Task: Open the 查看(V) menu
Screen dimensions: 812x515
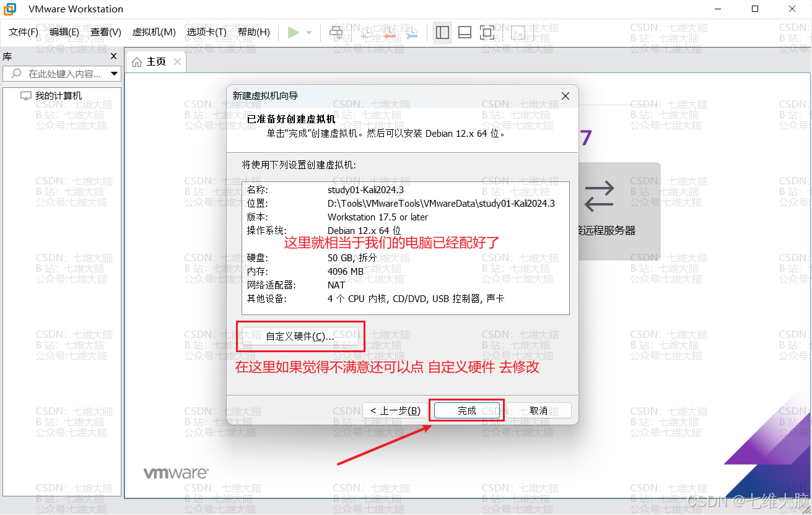Action: point(106,32)
